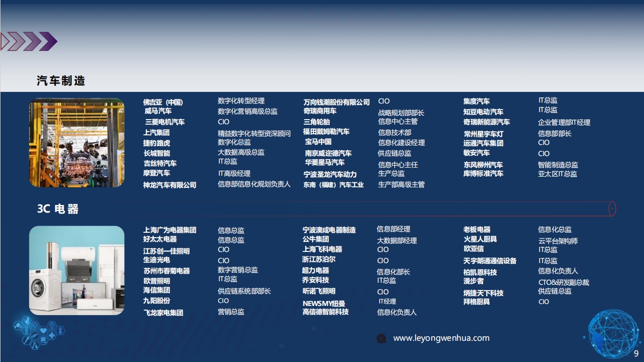This screenshot has width=644, height=362.
Task: Select 战略规划部部长 title
Action: pos(401,113)
